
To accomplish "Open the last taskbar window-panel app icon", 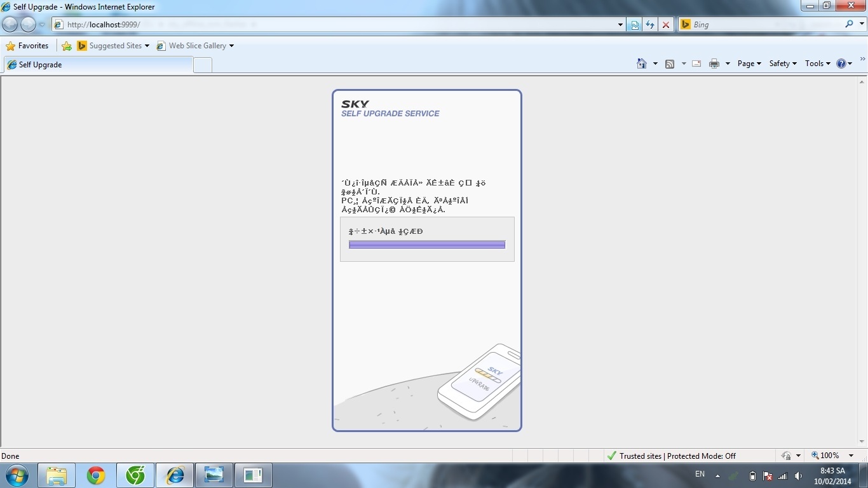I will pos(254,475).
